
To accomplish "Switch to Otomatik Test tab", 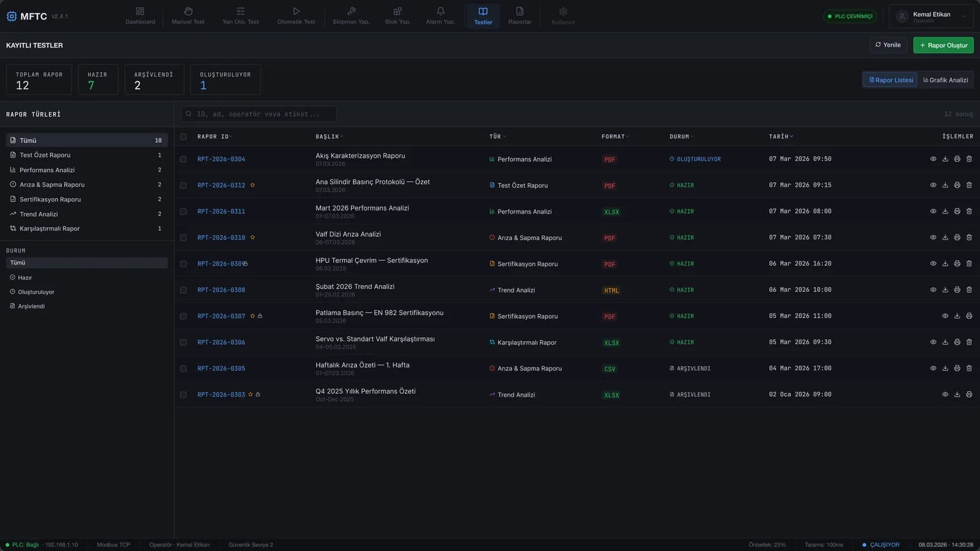I will (x=296, y=16).
